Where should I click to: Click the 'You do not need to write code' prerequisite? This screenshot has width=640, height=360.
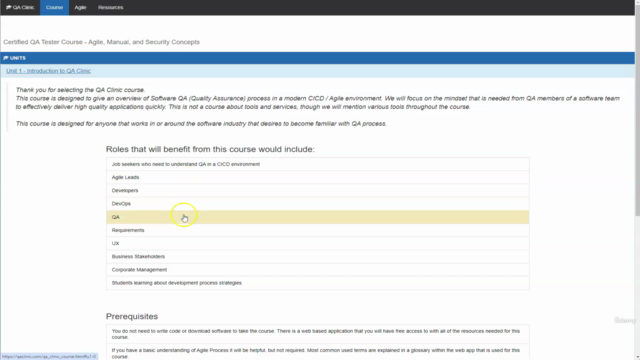click(318, 334)
